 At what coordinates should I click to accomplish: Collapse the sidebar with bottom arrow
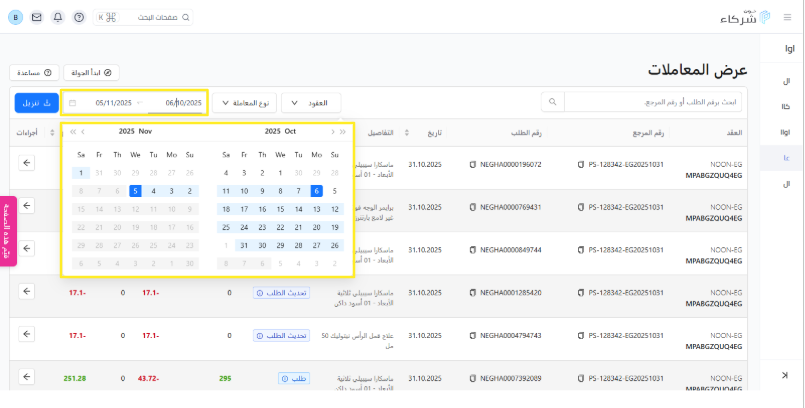click(x=786, y=374)
